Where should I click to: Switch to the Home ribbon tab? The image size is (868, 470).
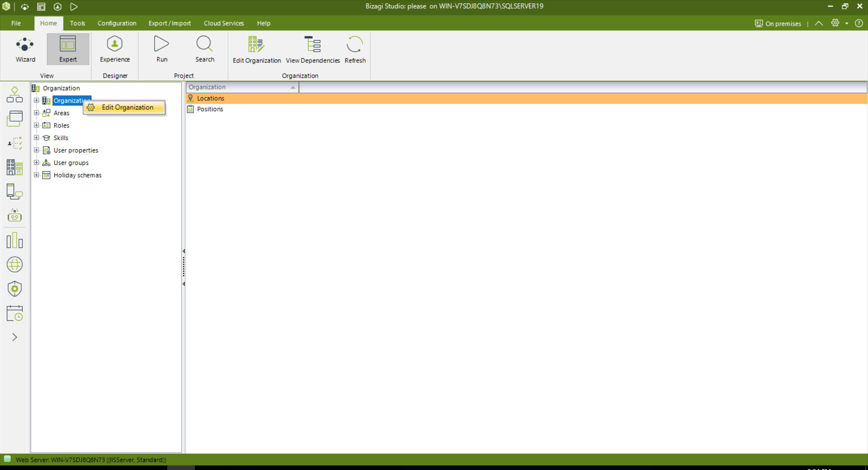click(x=48, y=23)
